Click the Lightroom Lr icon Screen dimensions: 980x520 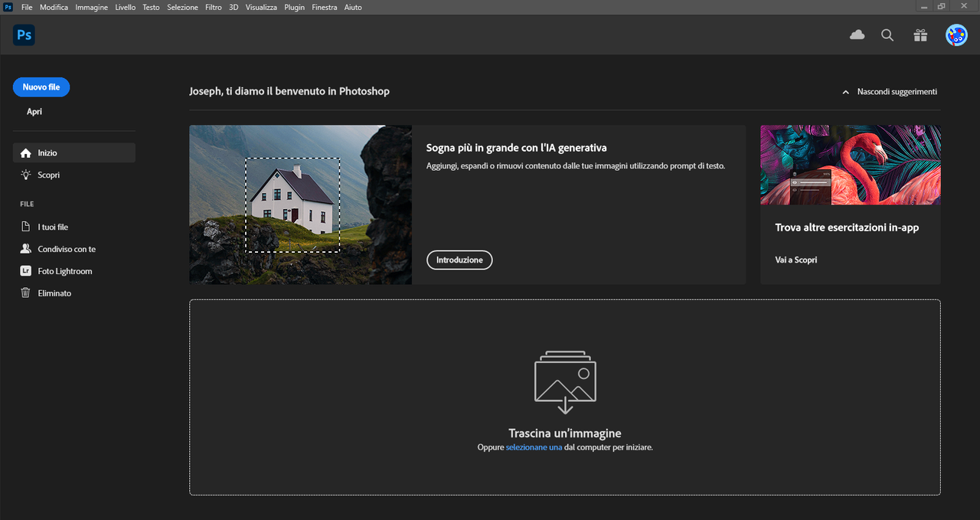tap(25, 271)
